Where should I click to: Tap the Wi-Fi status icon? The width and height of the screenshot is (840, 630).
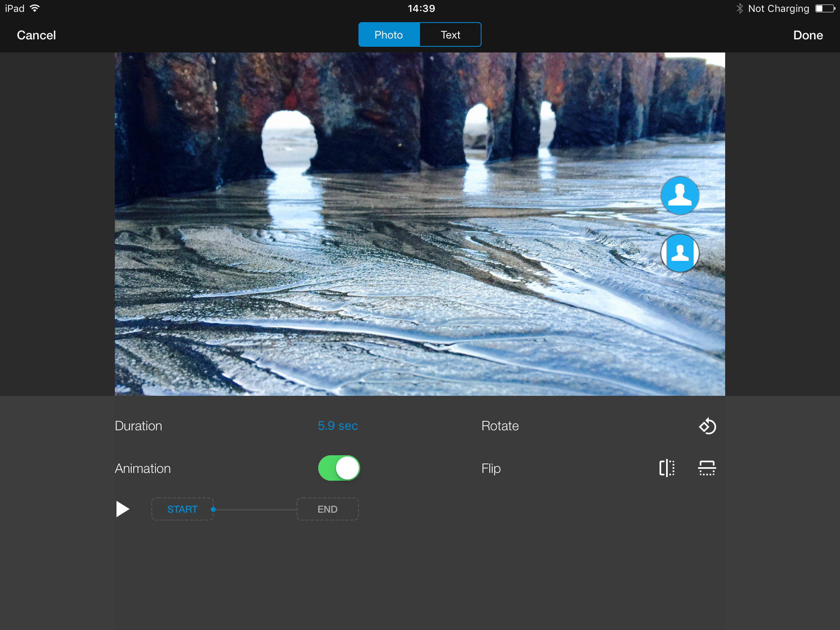pos(35,8)
